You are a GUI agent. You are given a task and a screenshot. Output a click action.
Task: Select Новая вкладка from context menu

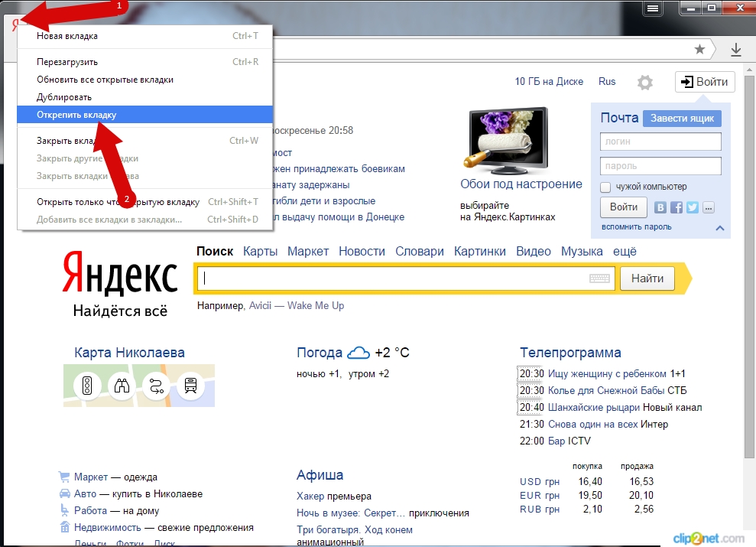pos(145,36)
